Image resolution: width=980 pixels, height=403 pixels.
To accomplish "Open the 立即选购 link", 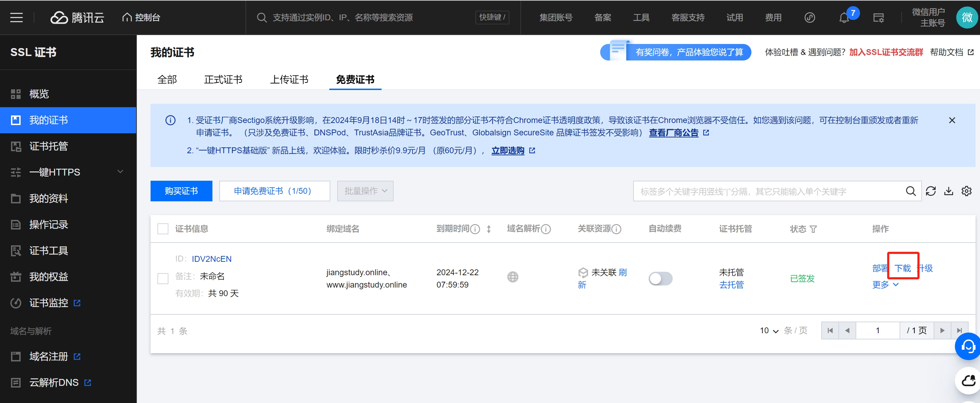I will (507, 150).
